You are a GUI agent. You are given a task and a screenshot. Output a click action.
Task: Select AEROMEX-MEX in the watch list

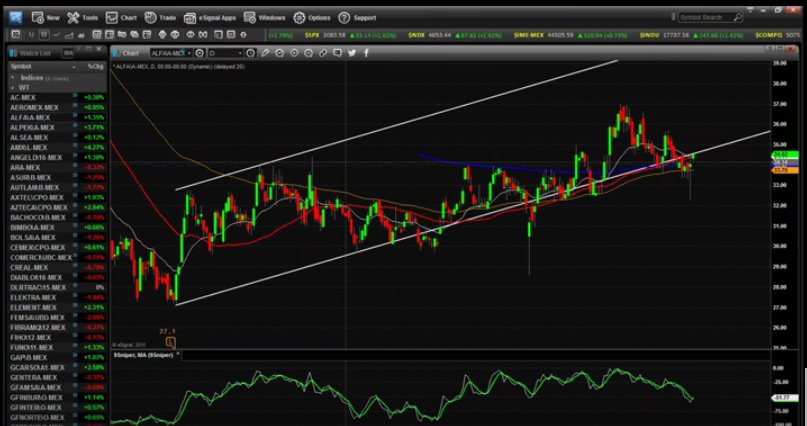58,108
